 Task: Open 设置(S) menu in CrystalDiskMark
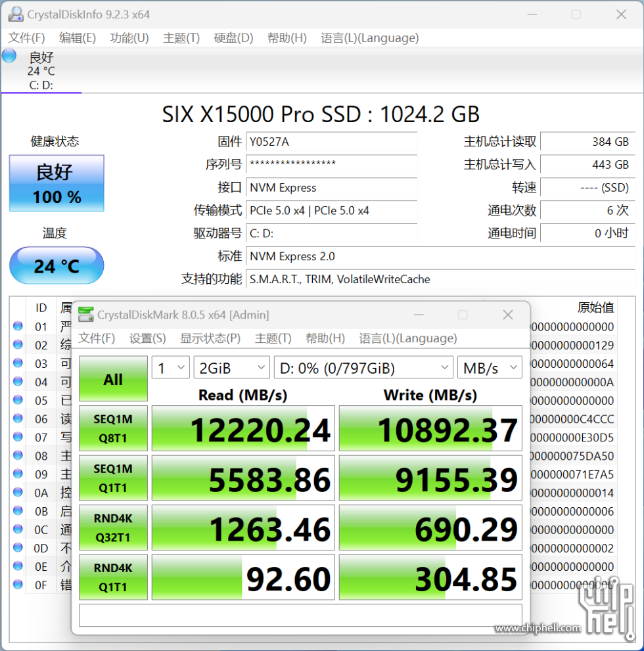(x=147, y=338)
